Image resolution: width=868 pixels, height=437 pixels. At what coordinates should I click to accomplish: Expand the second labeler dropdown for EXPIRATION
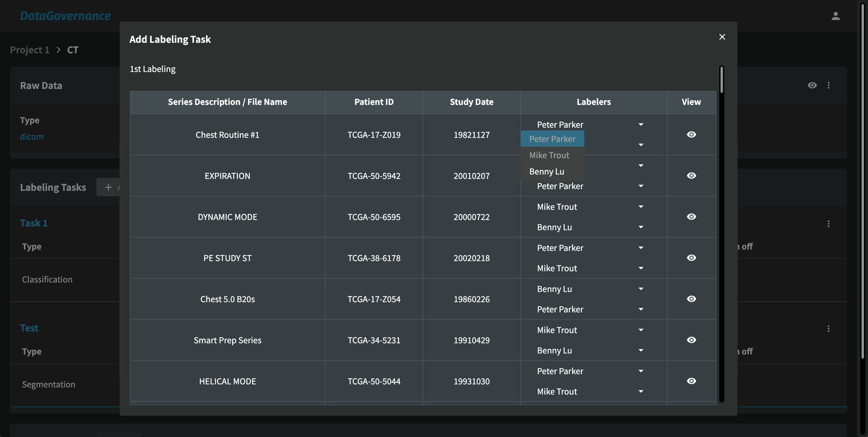(640, 186)
